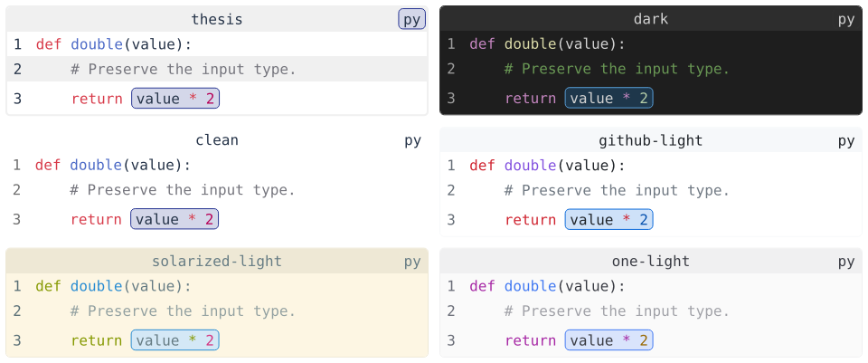
Task: Click the py badge on thesis block
Action: click(x=412, y=19)
